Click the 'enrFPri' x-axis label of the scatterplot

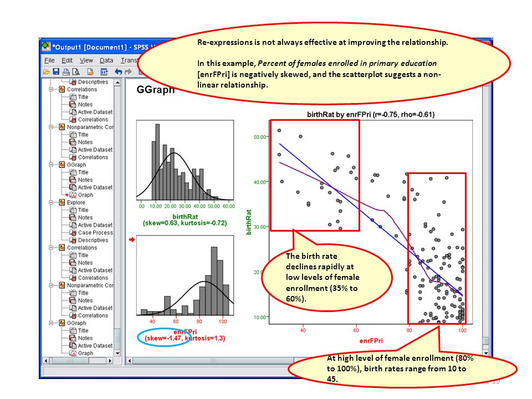click(x=371, y=341)
